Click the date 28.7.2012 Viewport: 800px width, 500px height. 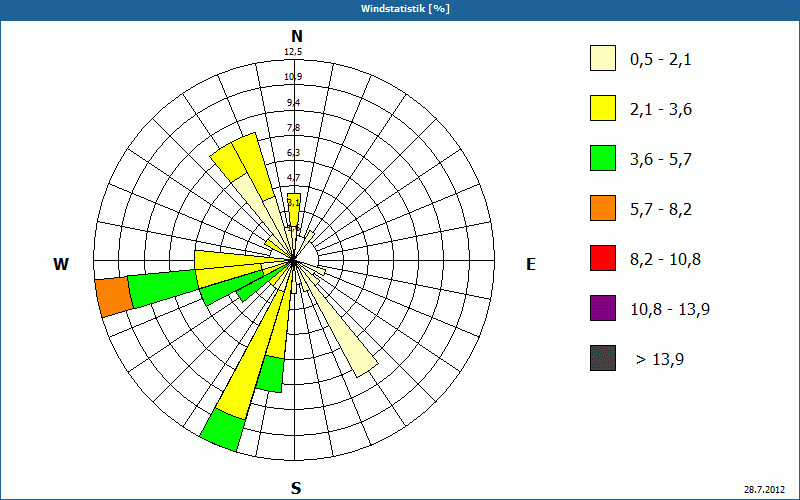pos(764,490)
